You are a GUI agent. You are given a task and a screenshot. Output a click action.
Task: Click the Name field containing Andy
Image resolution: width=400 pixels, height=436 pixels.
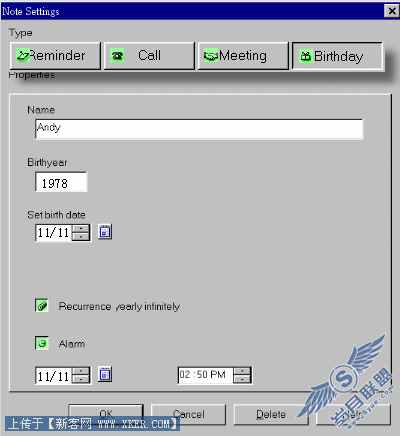coord(199,129)
